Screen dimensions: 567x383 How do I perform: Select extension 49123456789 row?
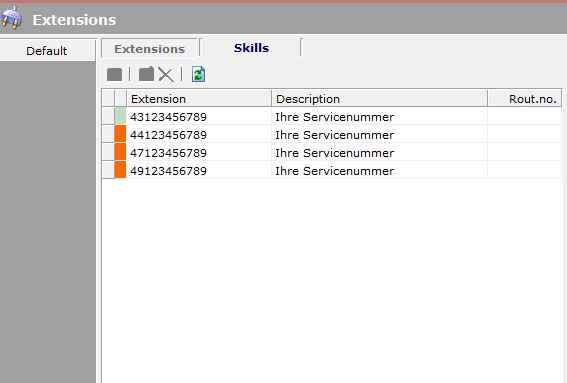[x=332, y=170]
